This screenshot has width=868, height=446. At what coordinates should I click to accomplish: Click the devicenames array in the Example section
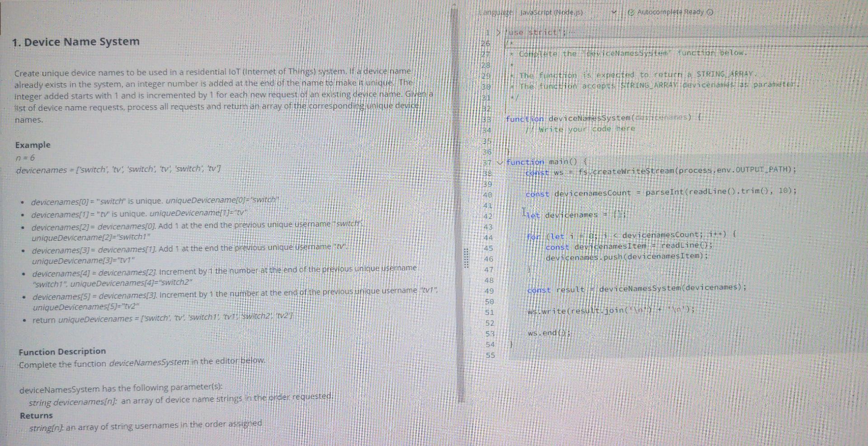coord(118,169)
